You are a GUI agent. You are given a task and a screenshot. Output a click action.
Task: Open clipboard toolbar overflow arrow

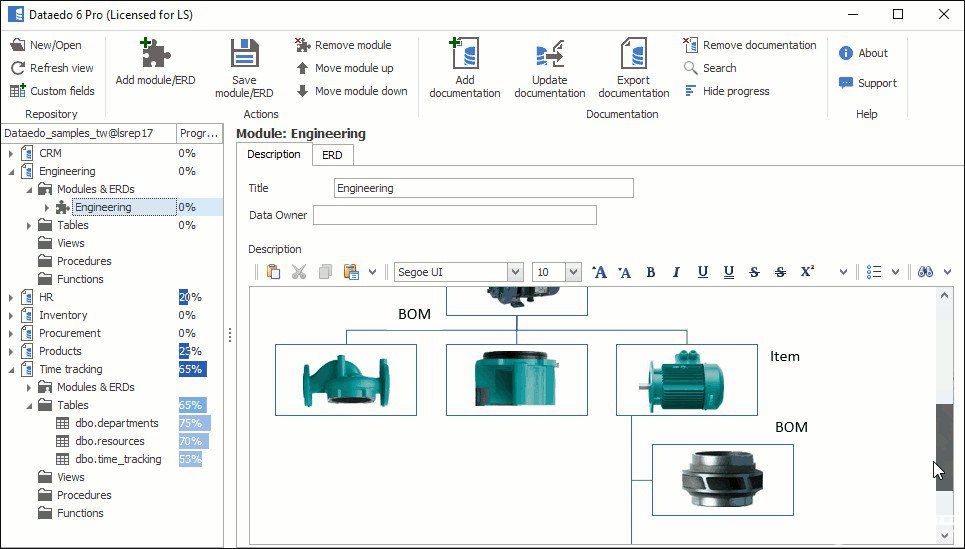tap(372, 271)
